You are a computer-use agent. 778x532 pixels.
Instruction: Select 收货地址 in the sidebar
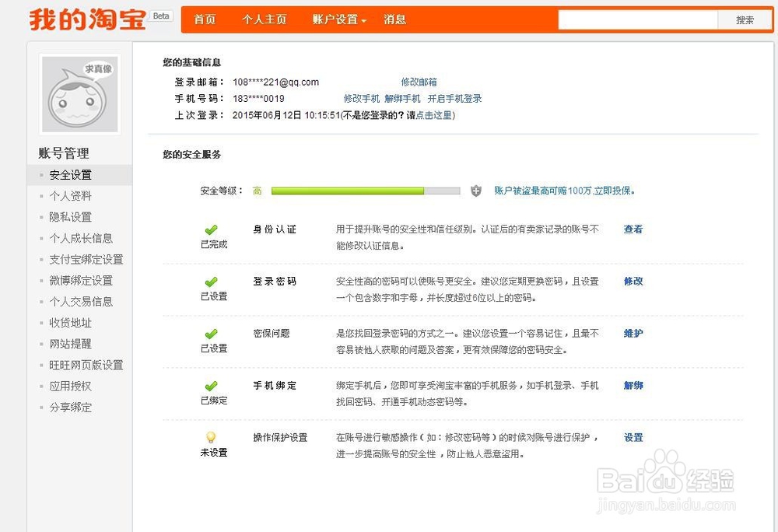pos(68,322)
